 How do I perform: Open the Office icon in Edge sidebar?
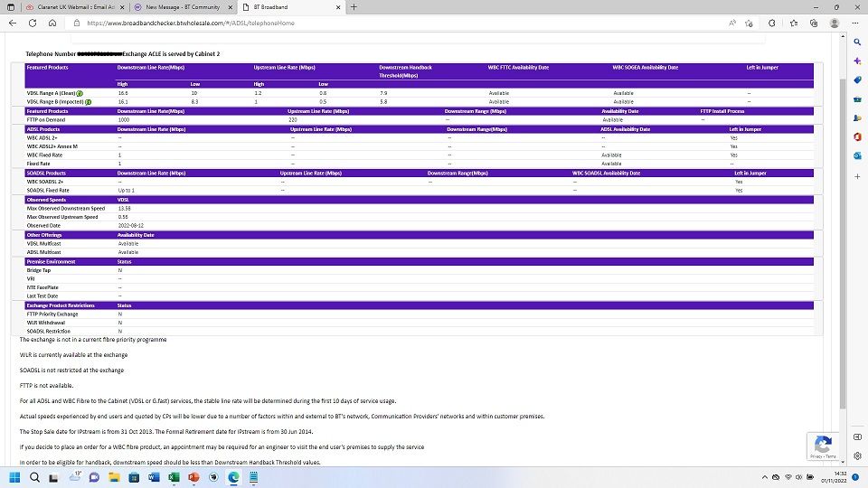(x=857, y=136)
